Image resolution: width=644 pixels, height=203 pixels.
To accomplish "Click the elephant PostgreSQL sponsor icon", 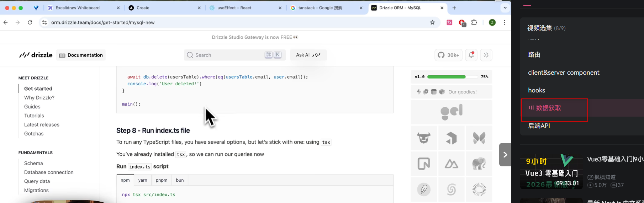I will [x=479, y=164].
